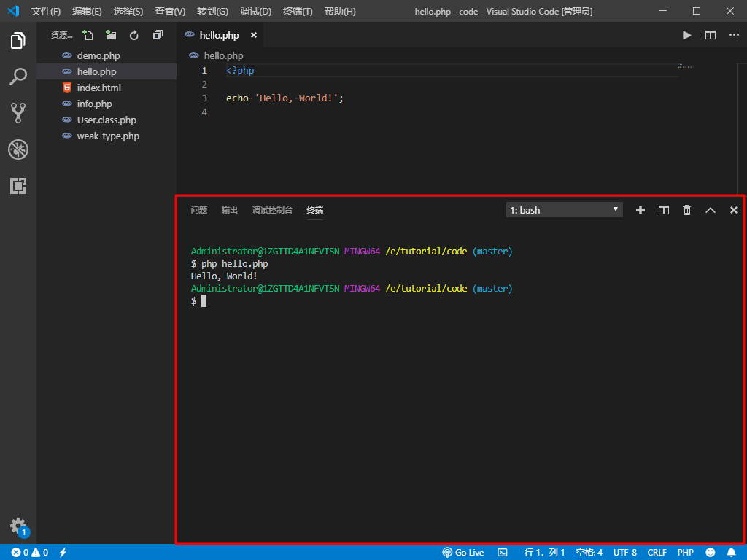Image resolution: width=747 pixels, height=560 pixels.
Task: Split the editor to the right
Action: point(711,35)
